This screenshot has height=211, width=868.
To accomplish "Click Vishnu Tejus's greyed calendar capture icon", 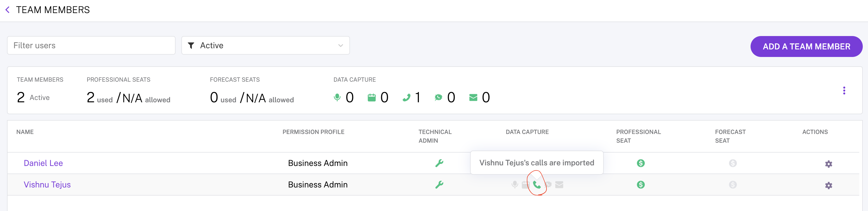I will [525, 185].
